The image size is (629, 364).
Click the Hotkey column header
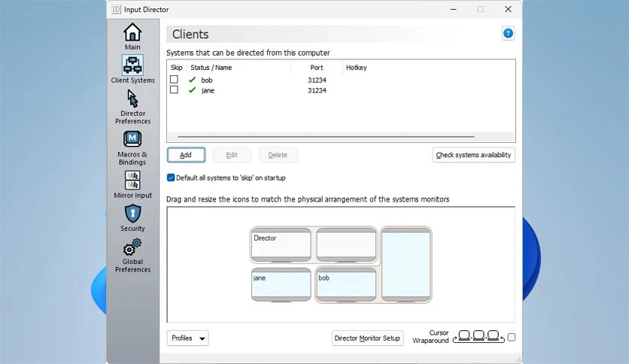point(356,68)
